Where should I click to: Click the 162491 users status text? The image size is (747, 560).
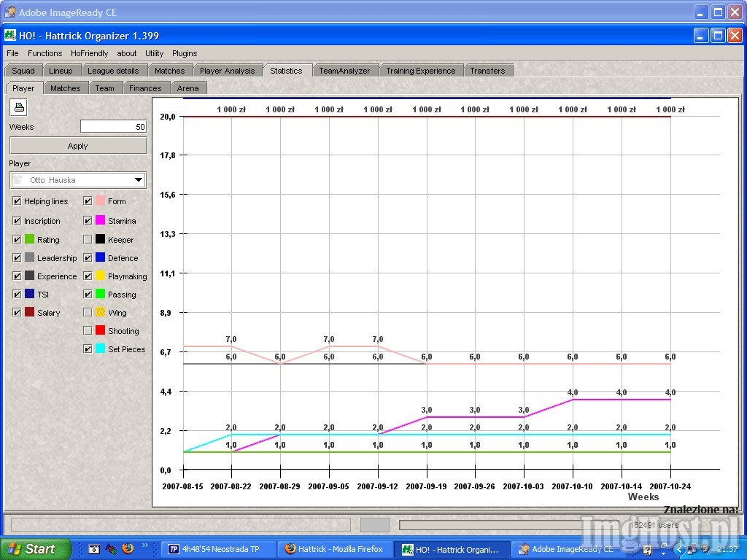tap(654, 525)
